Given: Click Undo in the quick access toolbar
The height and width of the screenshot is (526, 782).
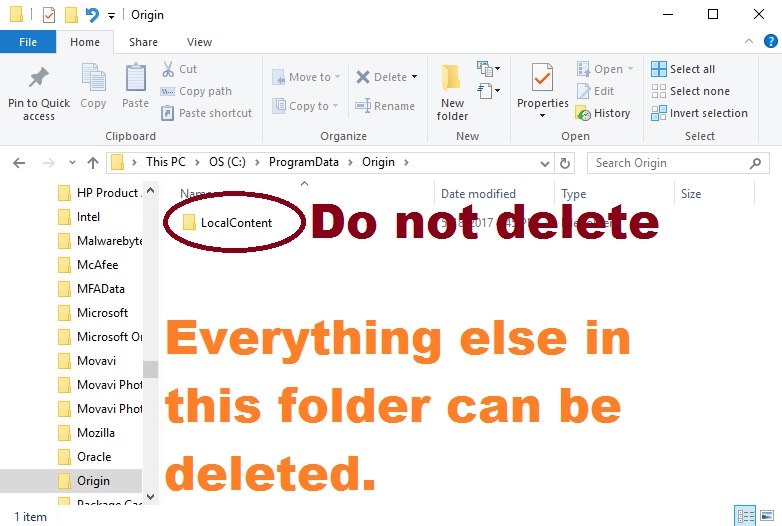Looking at the screenshot, I should (x=92, y=15).
